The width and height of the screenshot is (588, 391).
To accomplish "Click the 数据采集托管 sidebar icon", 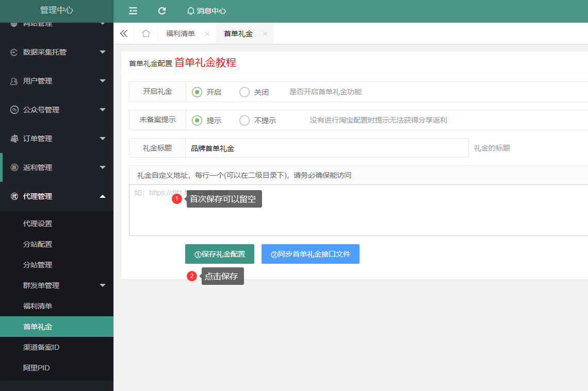I will tap(14, 53).
